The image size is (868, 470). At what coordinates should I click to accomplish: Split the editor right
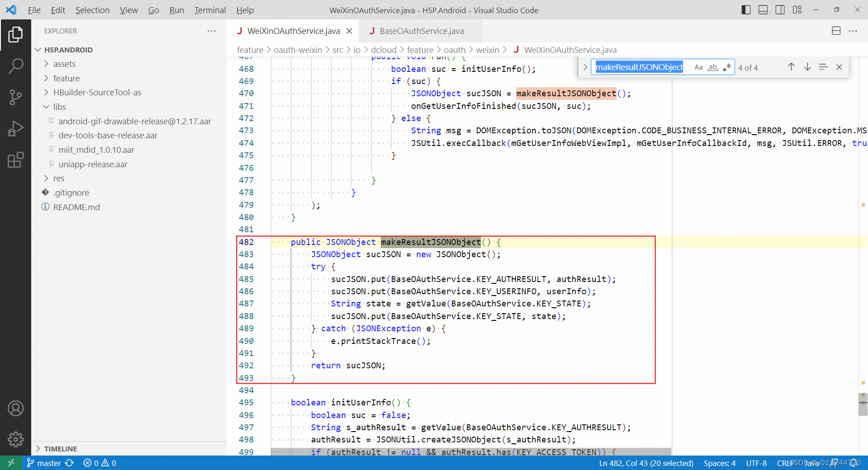[x=836, y=31]
